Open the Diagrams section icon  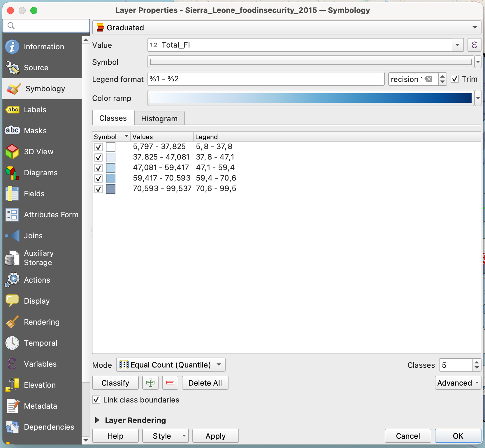pos(12,173)
